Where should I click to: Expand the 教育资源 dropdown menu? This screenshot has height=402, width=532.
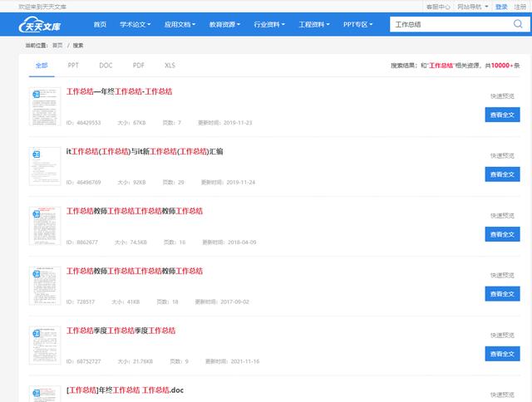click(x=224, y=24)
